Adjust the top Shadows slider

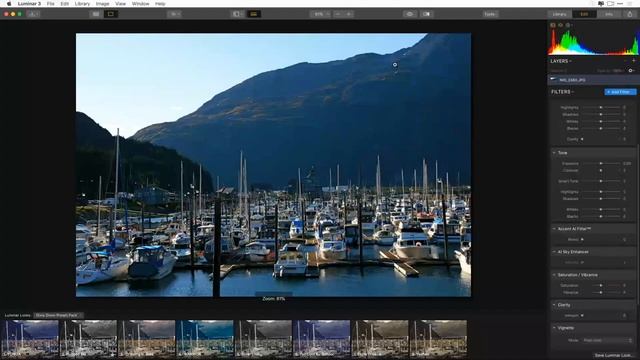pos(601,114)
